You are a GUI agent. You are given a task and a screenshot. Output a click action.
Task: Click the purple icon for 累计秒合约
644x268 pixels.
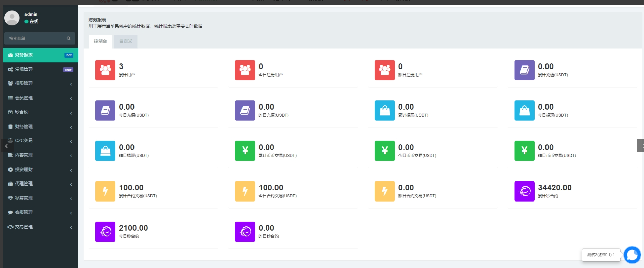point(524,191)
